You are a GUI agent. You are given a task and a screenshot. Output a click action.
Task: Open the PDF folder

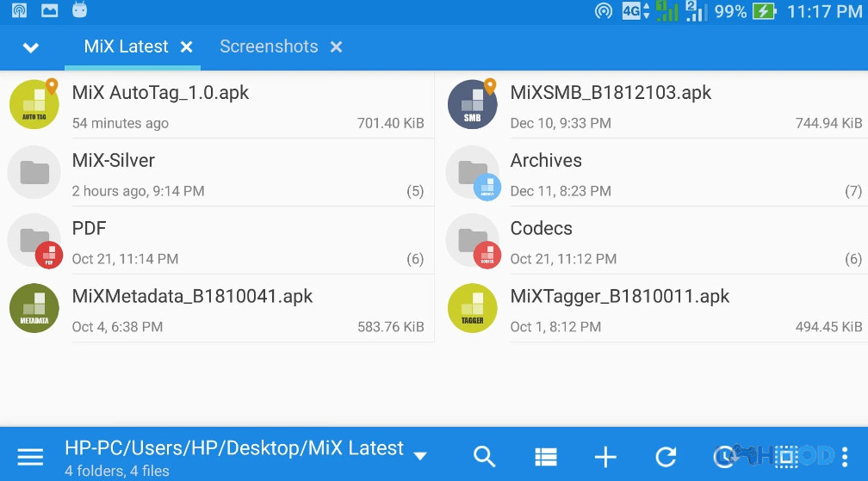217,241
